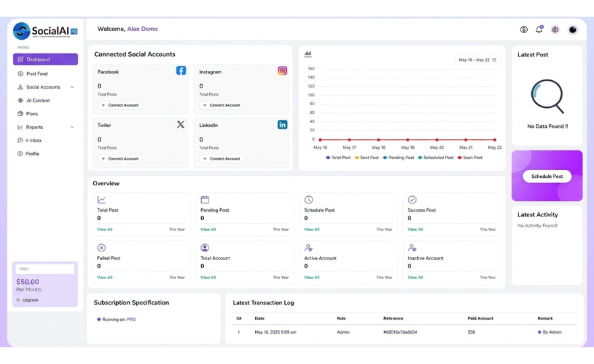Click No Activity Found text
Image resolution: width=594 pixels, height=364 pixels.
coord(537,226)
